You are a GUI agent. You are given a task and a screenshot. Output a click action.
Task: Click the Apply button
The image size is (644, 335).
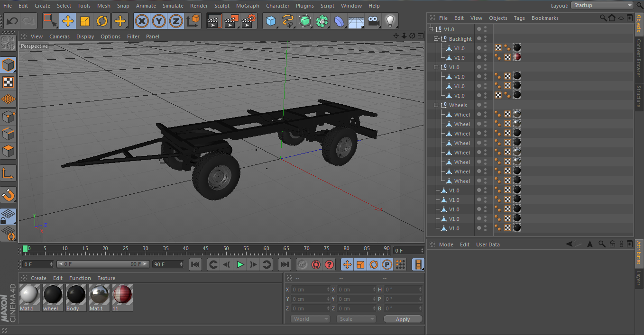pyautogui.click(x=403, y=319)
